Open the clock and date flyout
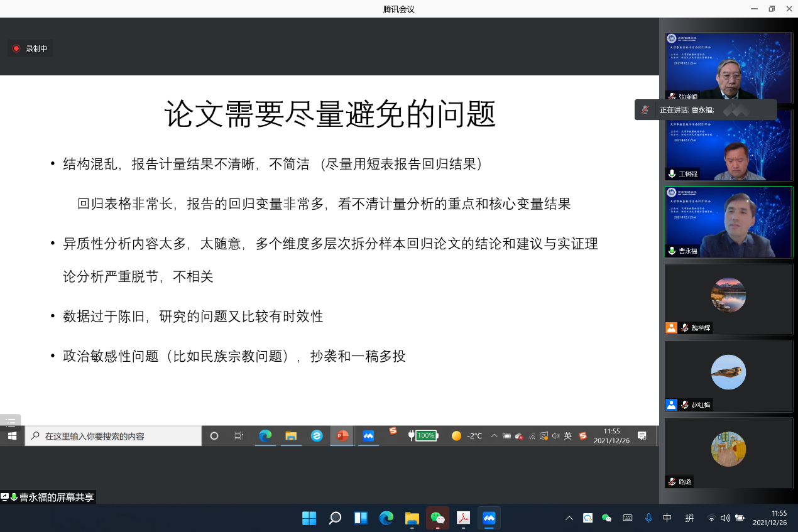 coord(770,518)
